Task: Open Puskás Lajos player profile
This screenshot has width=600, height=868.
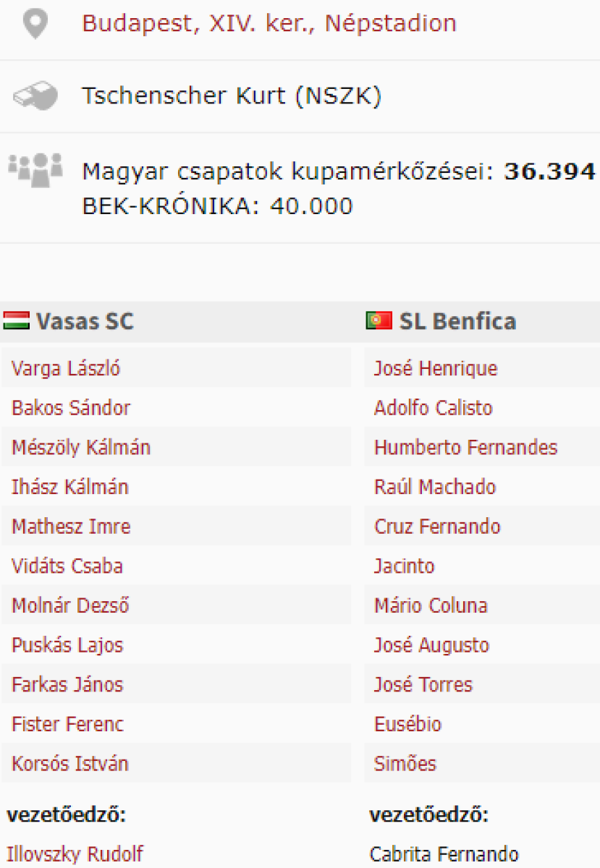Action: [67, 645]
